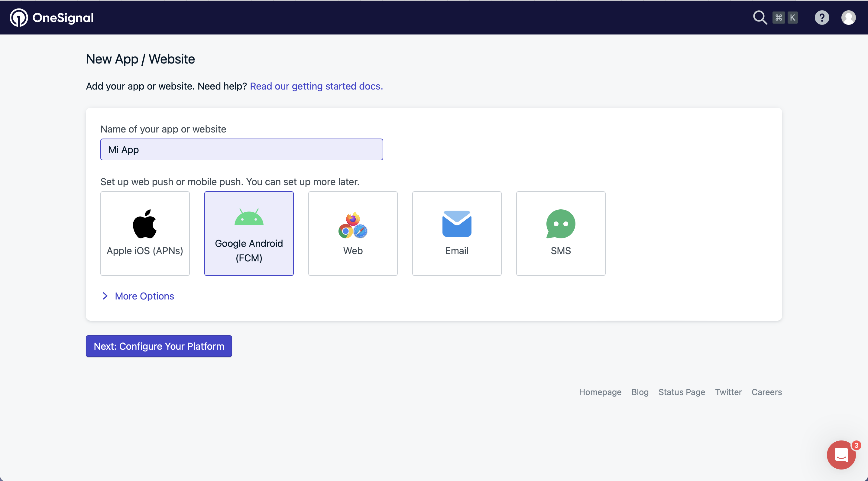Open the Blog footer link
This screenshot has width=868, height=481.
[x=640, y=392]
